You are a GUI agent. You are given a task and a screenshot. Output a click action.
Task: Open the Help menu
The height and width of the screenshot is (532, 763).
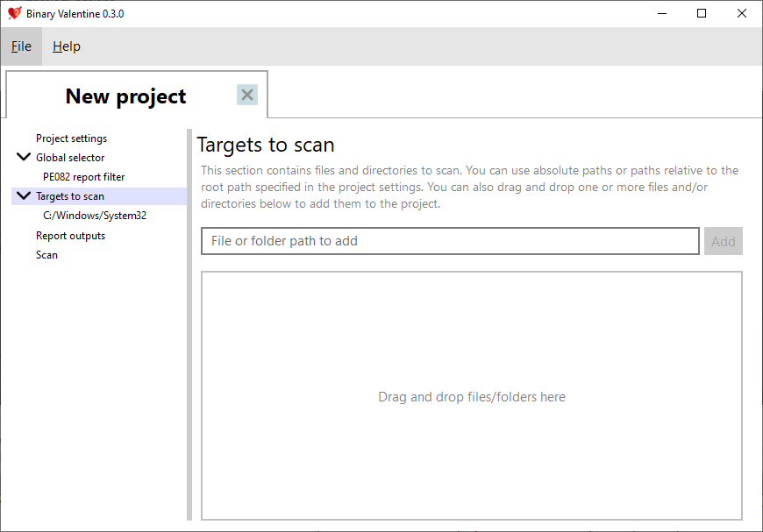(x=67, y=46)
